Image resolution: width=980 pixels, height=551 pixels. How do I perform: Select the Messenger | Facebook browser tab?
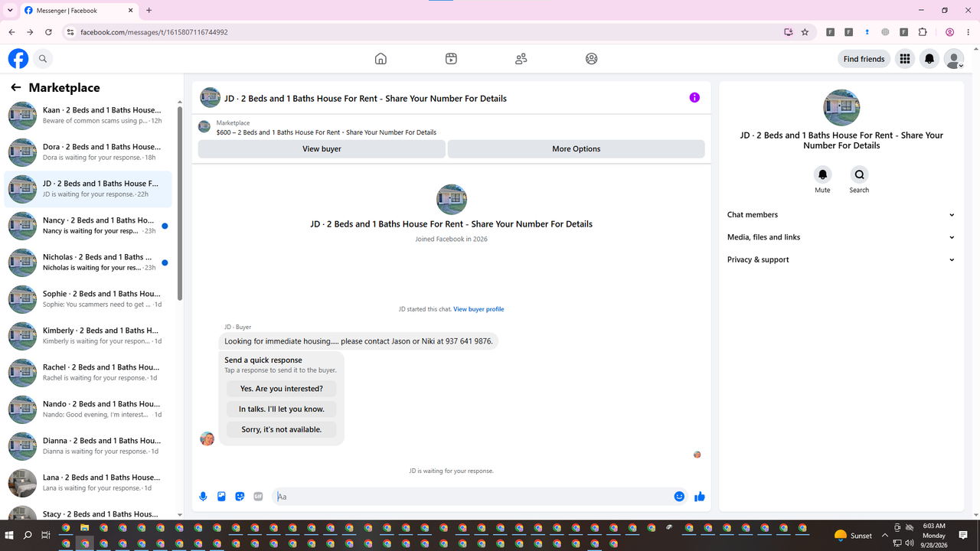[x=78, y=11]
